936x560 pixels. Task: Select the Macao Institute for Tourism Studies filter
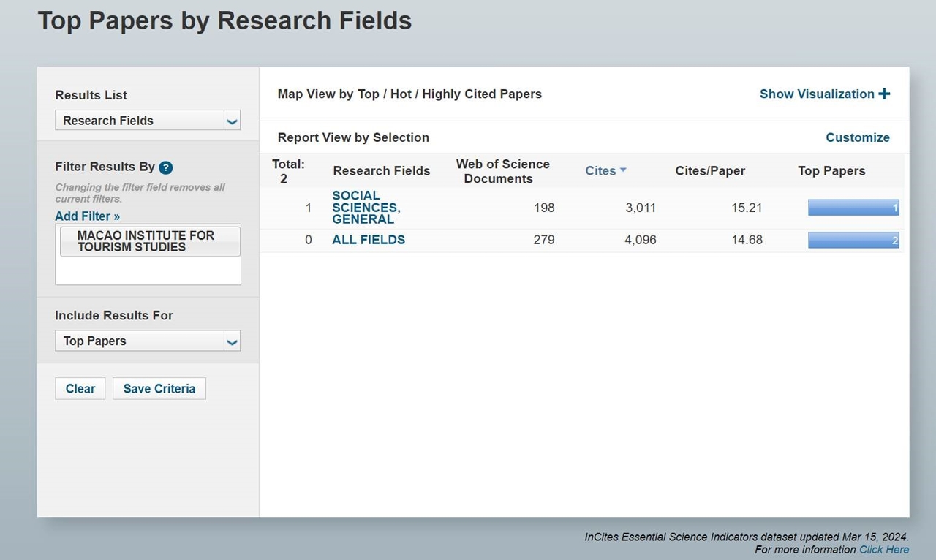[149, 241]
